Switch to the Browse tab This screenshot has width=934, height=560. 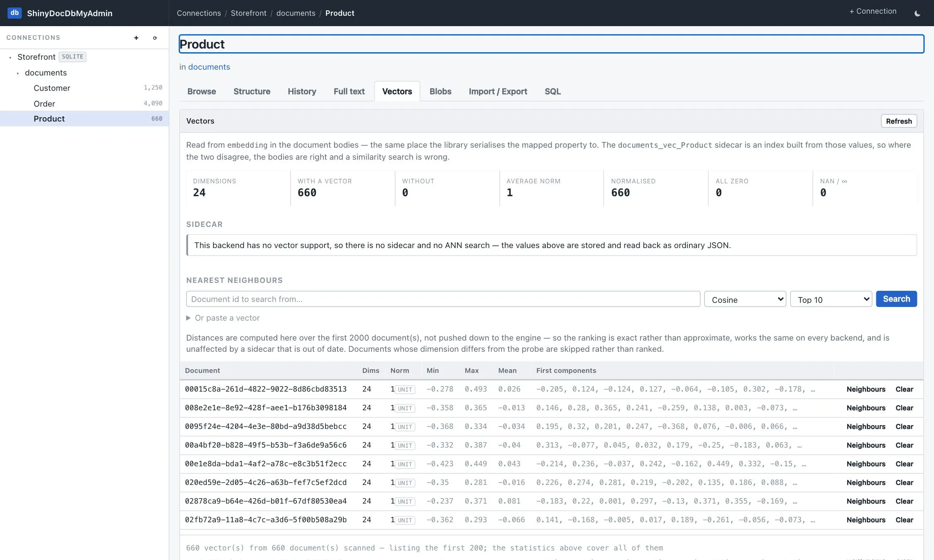point(202,91)
